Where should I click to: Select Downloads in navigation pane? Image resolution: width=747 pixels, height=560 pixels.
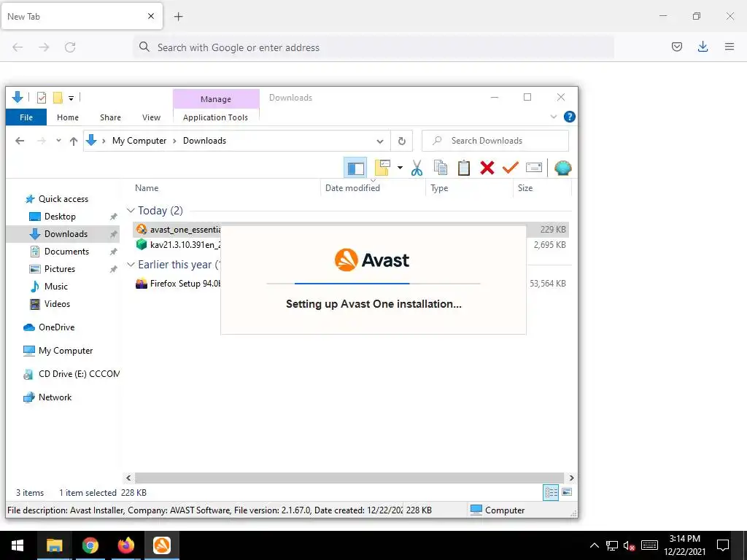[66, 234]
